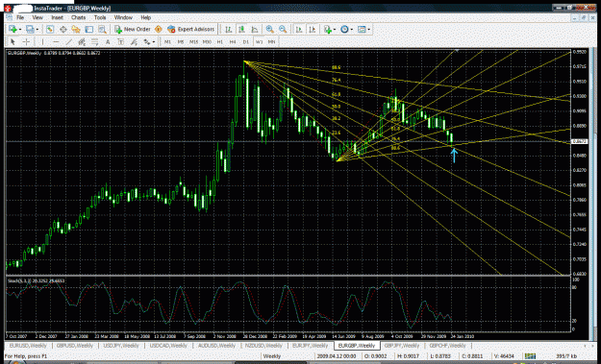Switch to candlestick chart display
Viewport: 601px width, 364px height.
click(x=241, y=29)
